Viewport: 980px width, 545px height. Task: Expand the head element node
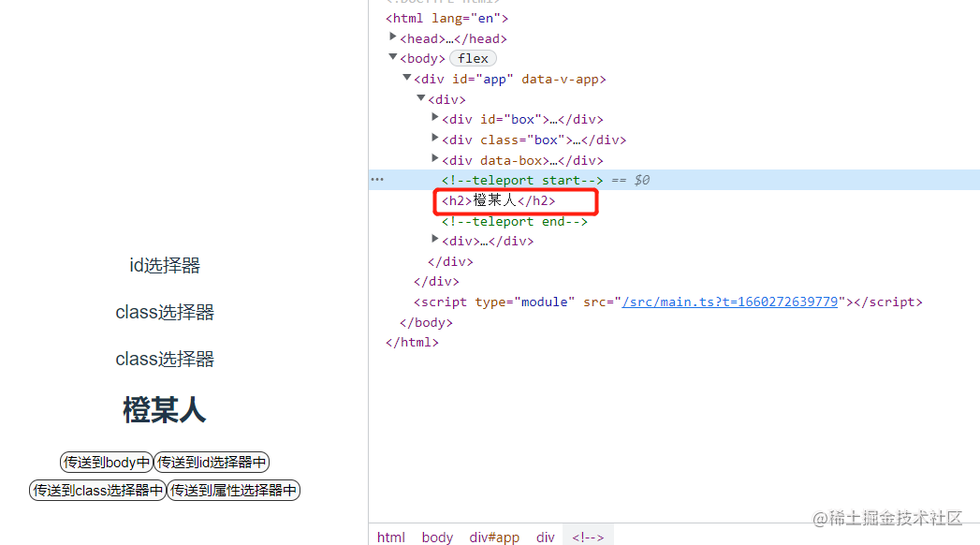pyautogui.click(x=392, y=37)
